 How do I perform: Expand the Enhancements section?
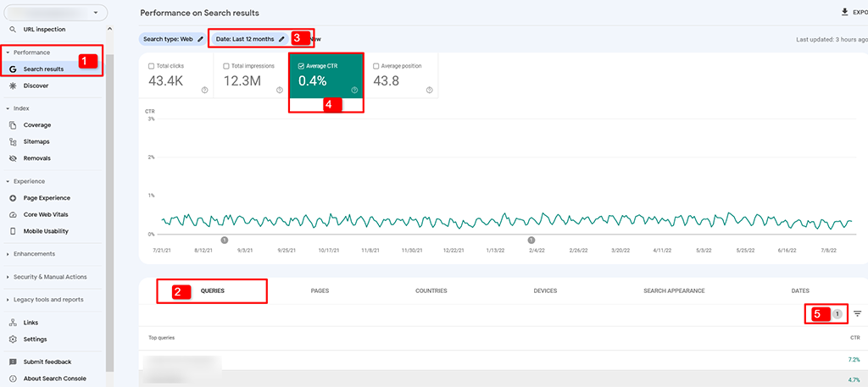[x=8, y=254]
